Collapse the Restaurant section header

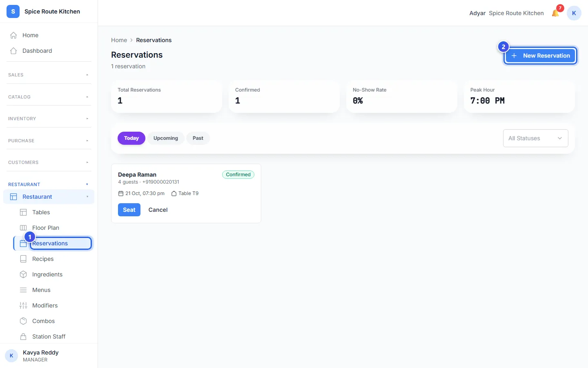tap(49, 184)
